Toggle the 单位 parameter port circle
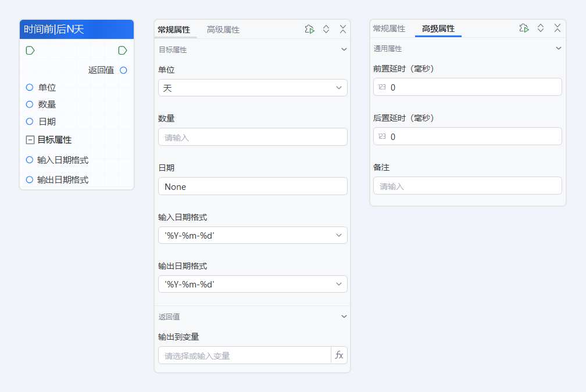The image size is (586, 392). pyautogui.click(x=29, y=87)
